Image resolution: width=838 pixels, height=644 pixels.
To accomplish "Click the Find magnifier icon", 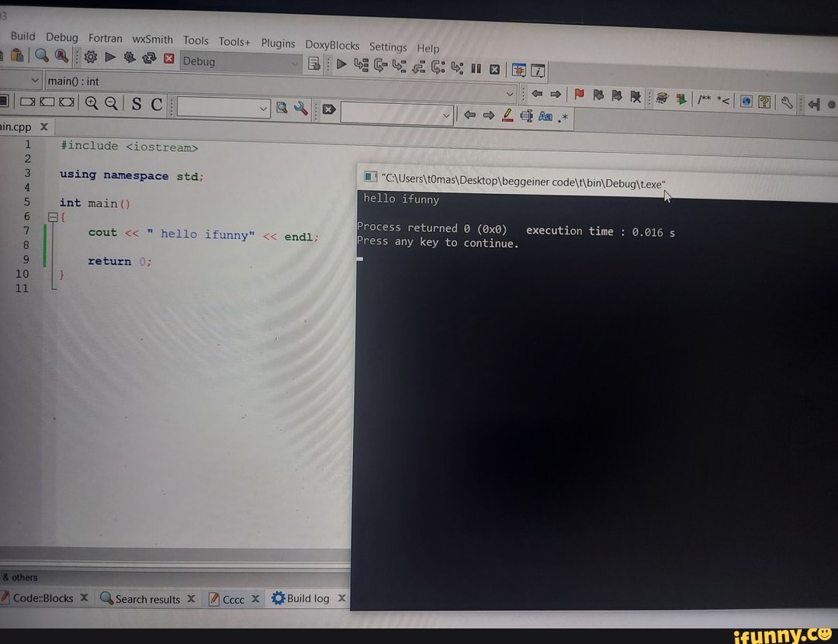I will [x=42, y=55].
